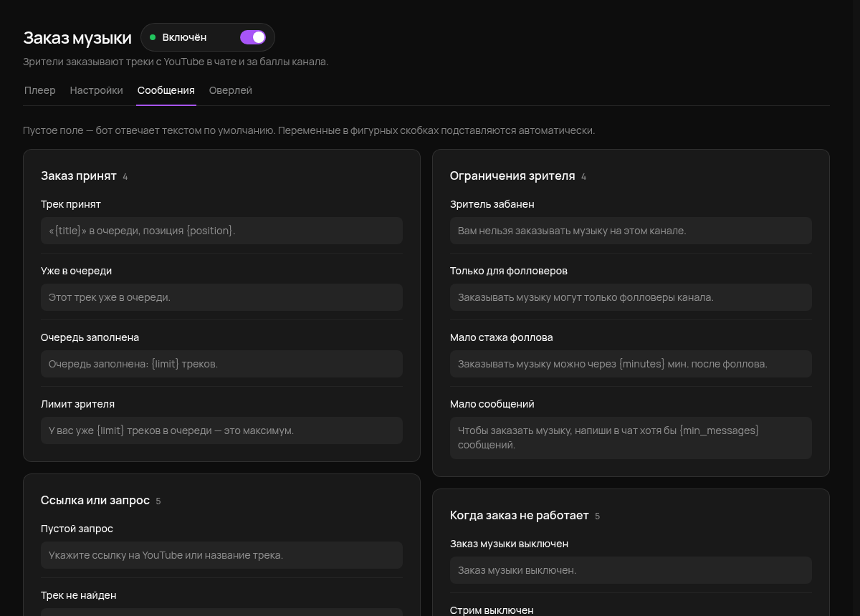Edit the Очередь заполнена message field

pos(221,364)
